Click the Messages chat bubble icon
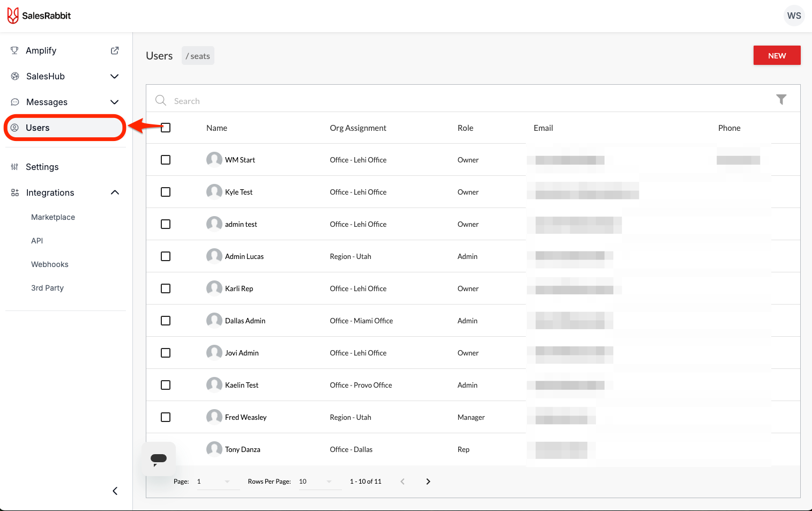Image resolution: width=812 pixels, height=511 pixels. (x=15, y=102)
